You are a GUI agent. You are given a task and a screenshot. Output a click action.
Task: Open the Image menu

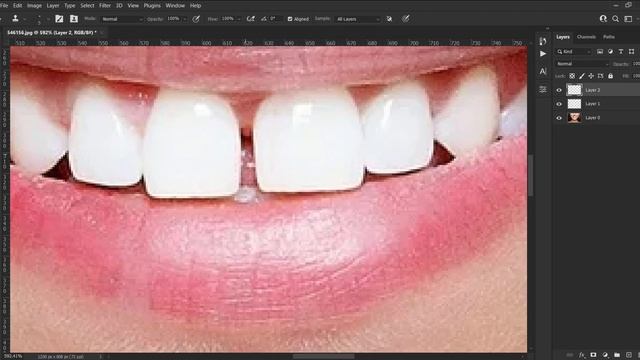[x=34, y=6]
